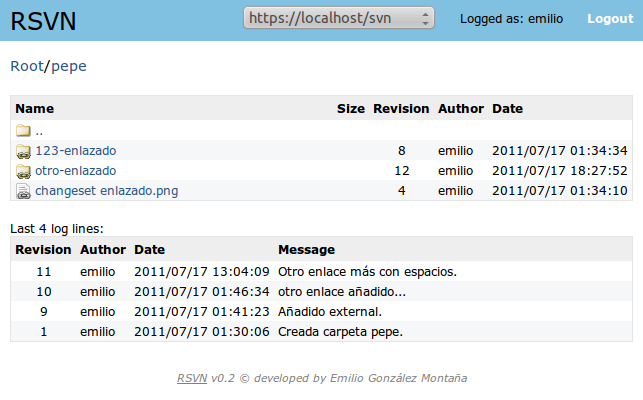The image size is (643, 400).
Task: Click author emilio in the revision 11 row
Action: [98, 272]
